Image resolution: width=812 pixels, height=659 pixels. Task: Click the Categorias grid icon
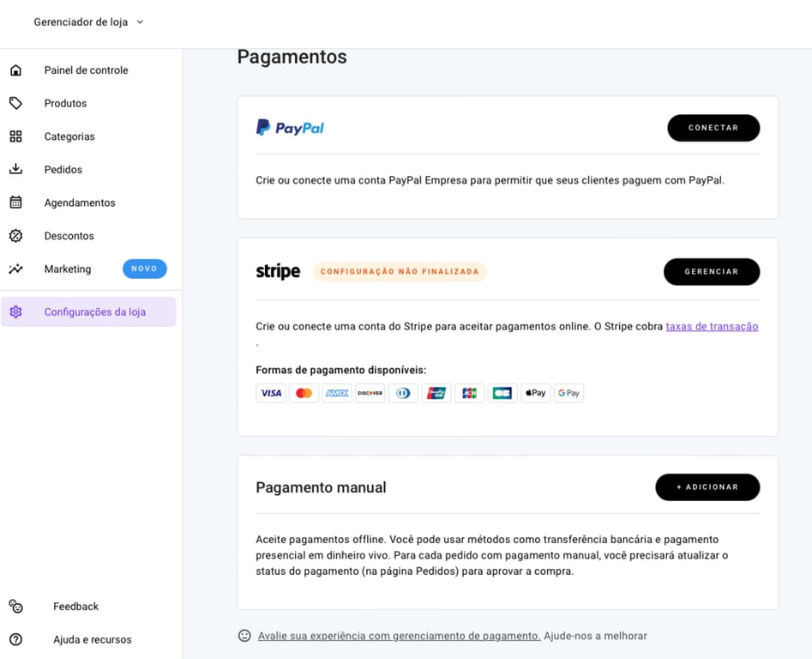click(x=16, y=136)
